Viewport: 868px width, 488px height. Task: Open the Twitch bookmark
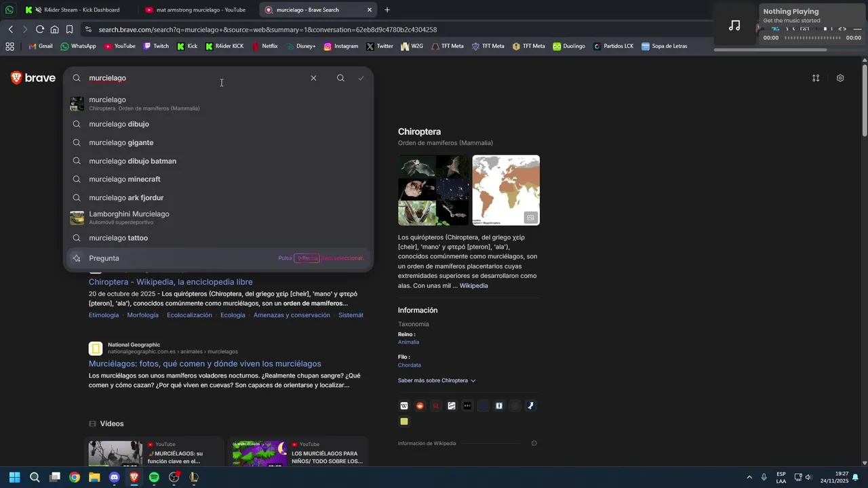click(x=156, y=46)
